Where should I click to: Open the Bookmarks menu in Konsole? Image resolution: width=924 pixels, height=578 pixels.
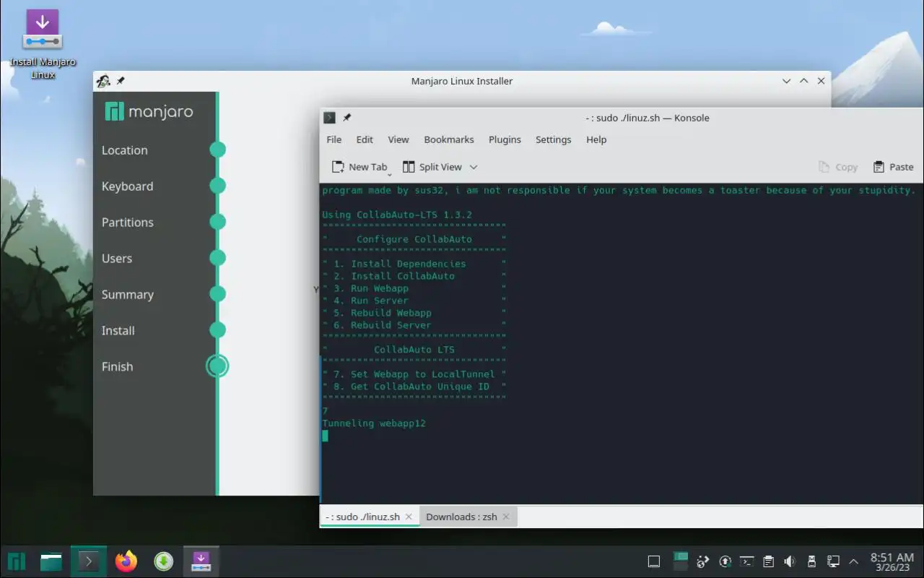pyautogui.click(x=448, y=139)
